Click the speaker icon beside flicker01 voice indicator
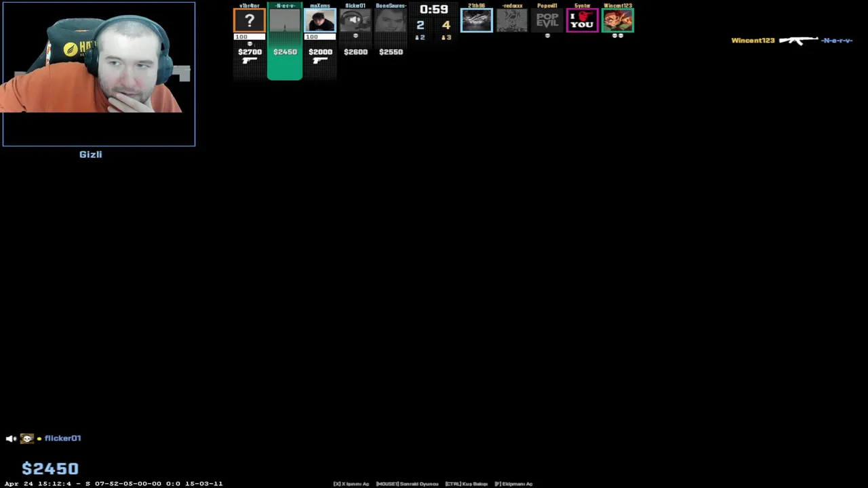This screenshot has width=868, height=488. click(x=11, y=439)
